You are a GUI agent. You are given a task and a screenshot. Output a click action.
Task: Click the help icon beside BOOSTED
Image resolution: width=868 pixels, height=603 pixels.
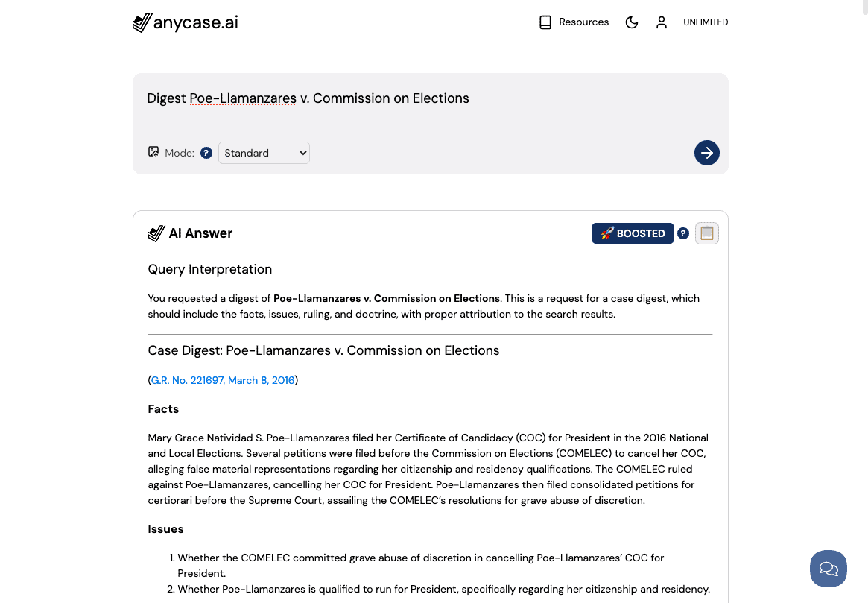point(683,233)
